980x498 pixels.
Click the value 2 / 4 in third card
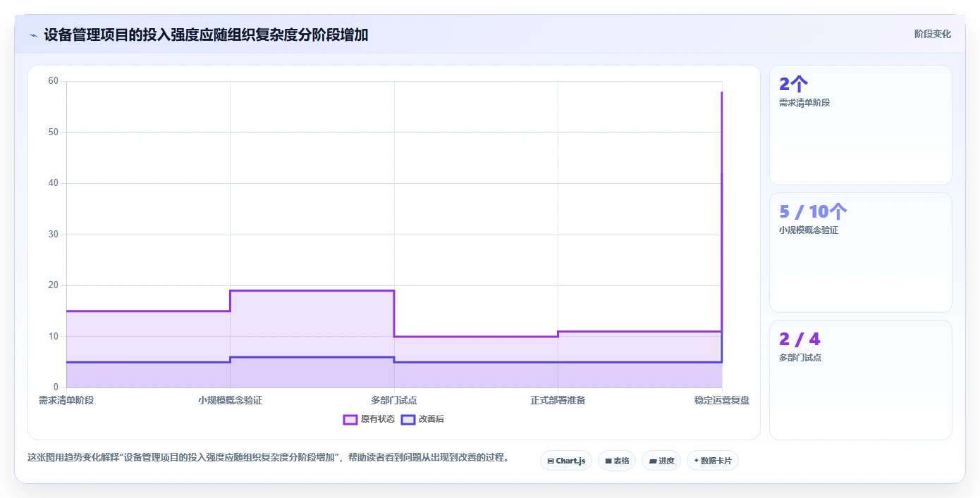(x=800, y=339)
